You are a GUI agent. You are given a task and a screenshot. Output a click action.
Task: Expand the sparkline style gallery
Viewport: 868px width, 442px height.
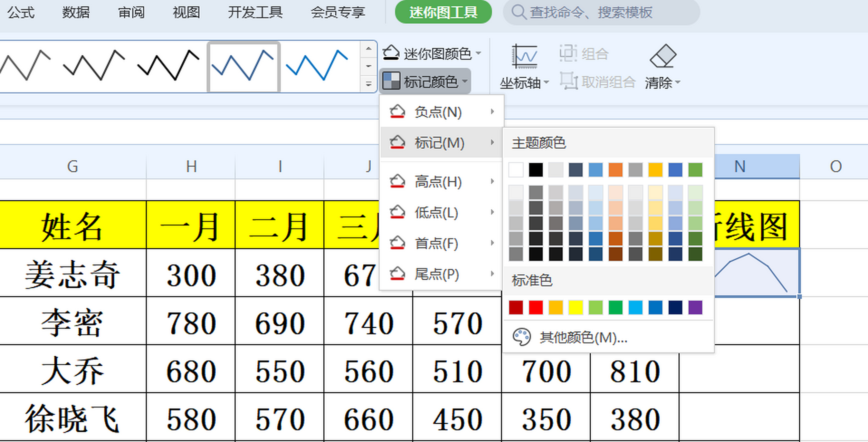coord(369,84)
